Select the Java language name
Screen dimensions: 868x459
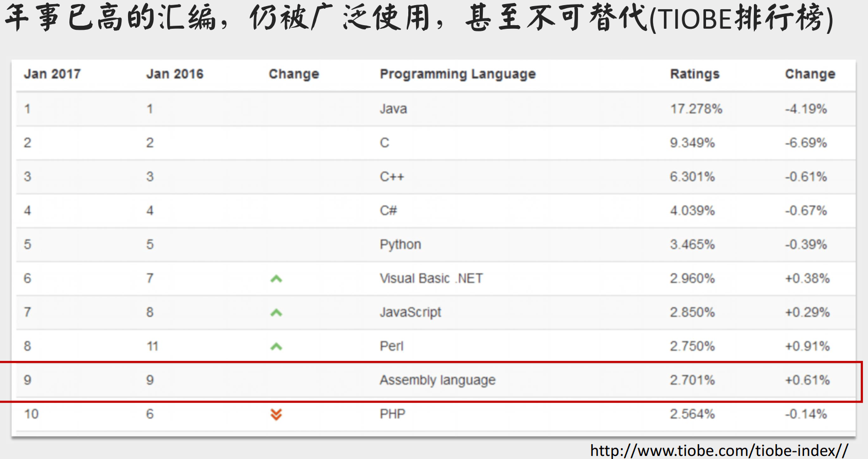[x=393, y=109]
